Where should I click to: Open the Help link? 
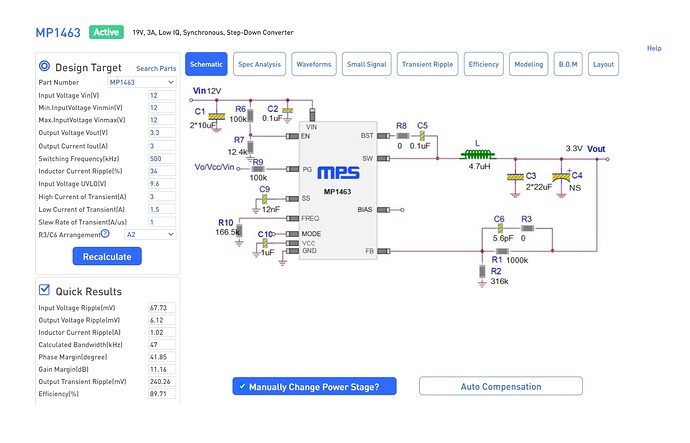654,48
